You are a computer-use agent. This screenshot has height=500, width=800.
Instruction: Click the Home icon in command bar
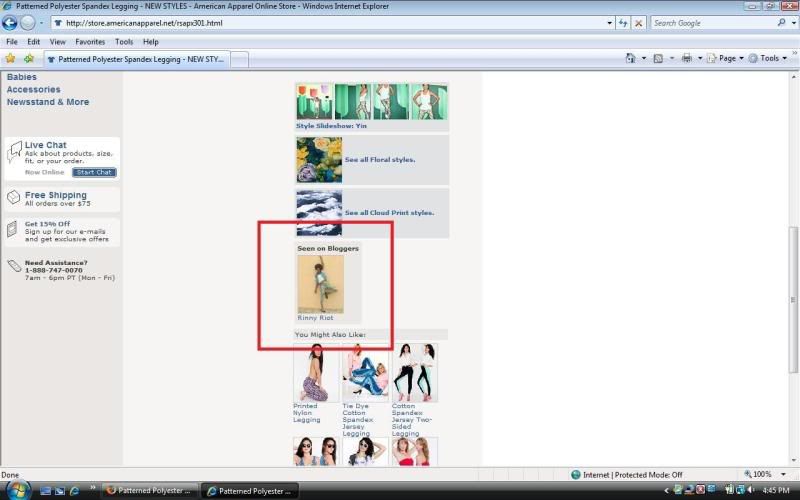[x=631, y=58]
